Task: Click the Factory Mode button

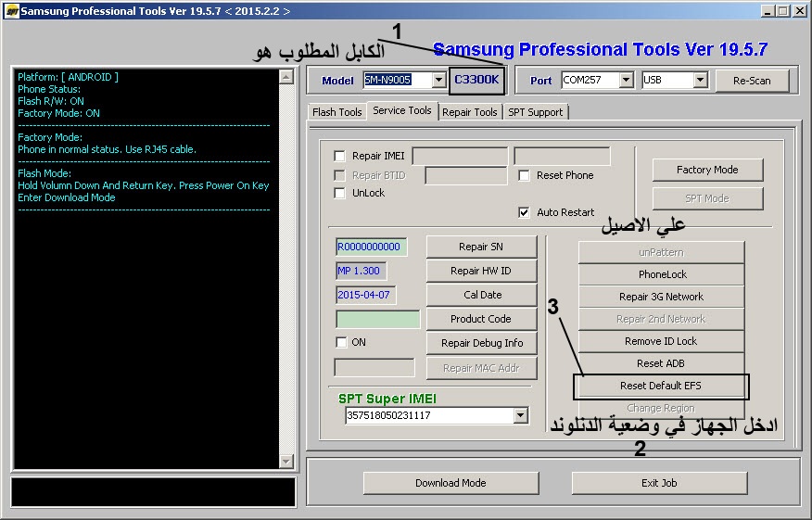Action: (x=707, y=170)
